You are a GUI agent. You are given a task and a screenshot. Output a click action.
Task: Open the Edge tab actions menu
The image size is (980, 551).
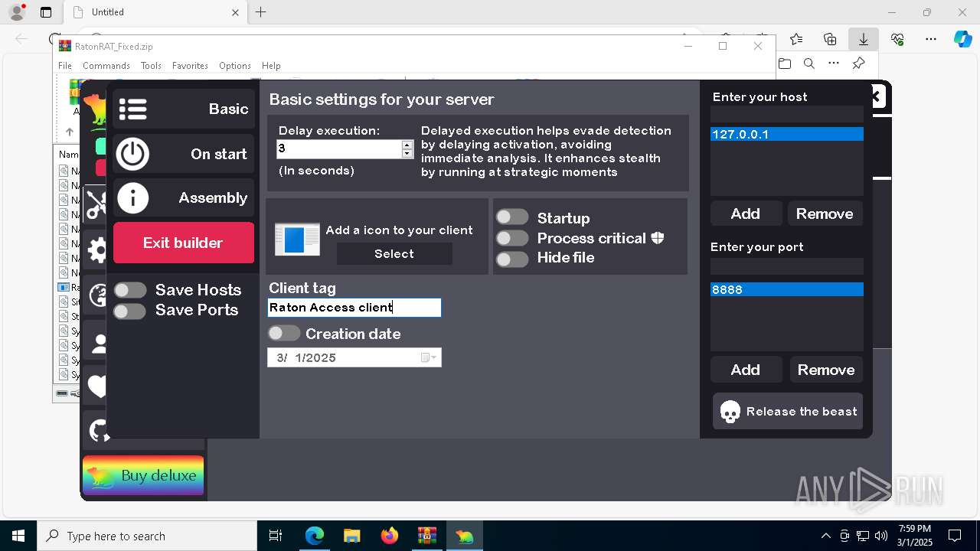pos(46,12)
